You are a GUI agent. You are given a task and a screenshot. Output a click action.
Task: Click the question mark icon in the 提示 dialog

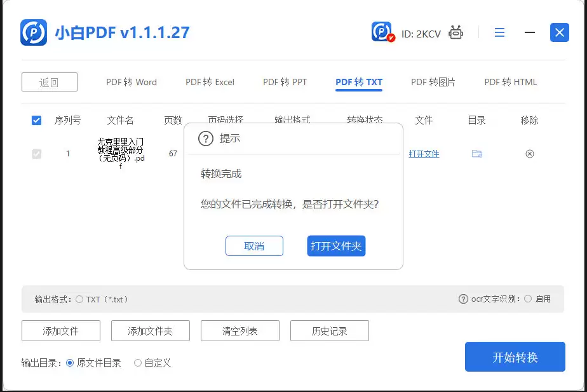(205, 139)
